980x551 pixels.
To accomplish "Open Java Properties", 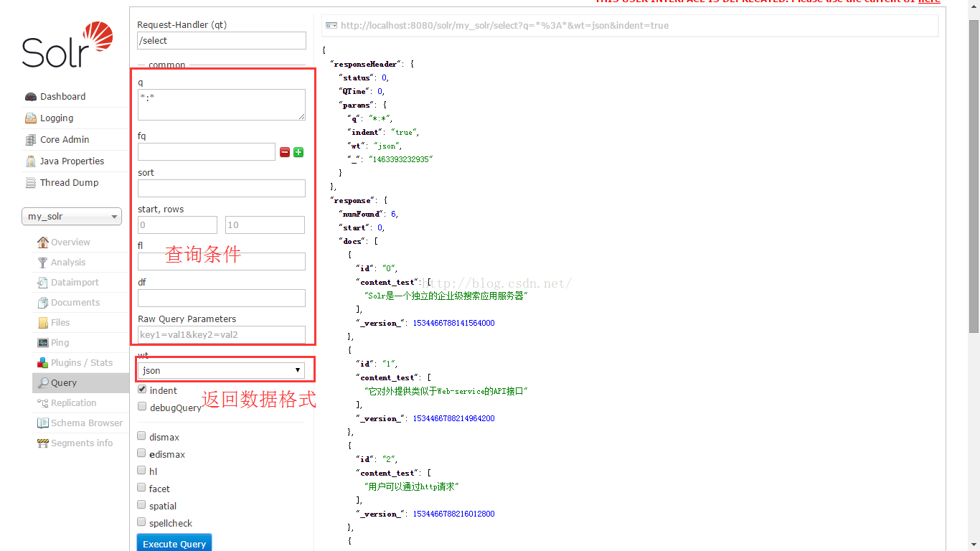I will (72, 161).
